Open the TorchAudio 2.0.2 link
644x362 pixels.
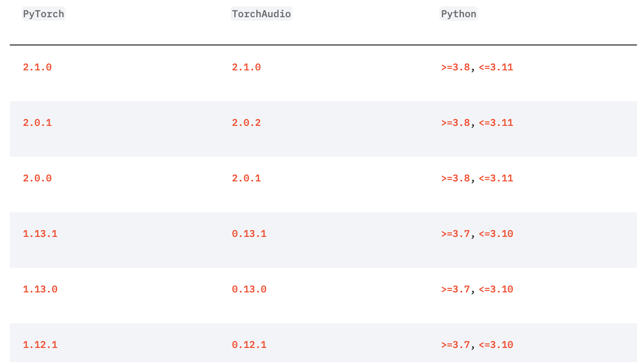[246, 123]
